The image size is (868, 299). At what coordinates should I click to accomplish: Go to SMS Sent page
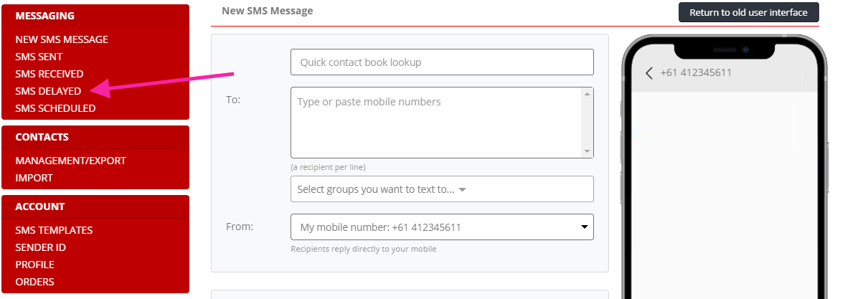tap(39, 57)
